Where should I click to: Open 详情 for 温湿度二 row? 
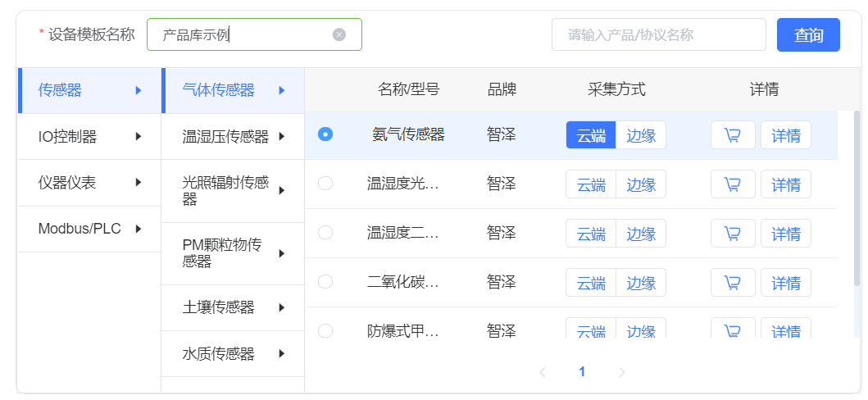[786, 234]
